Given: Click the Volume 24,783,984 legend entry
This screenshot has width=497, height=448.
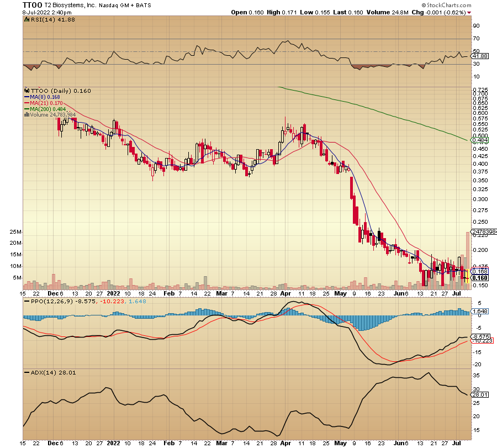Looking at the screenshot, I should pos(52,115).
